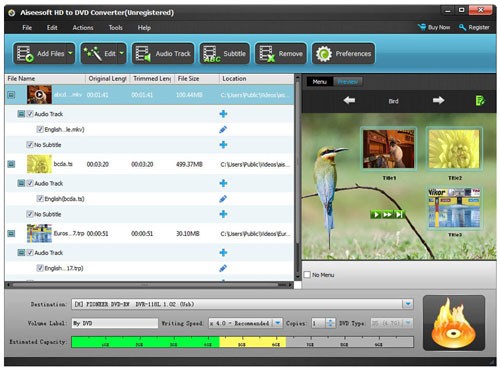
Task: Toggle No Subtitle checkbox under bcda.ts
Action: pos(30,214)
